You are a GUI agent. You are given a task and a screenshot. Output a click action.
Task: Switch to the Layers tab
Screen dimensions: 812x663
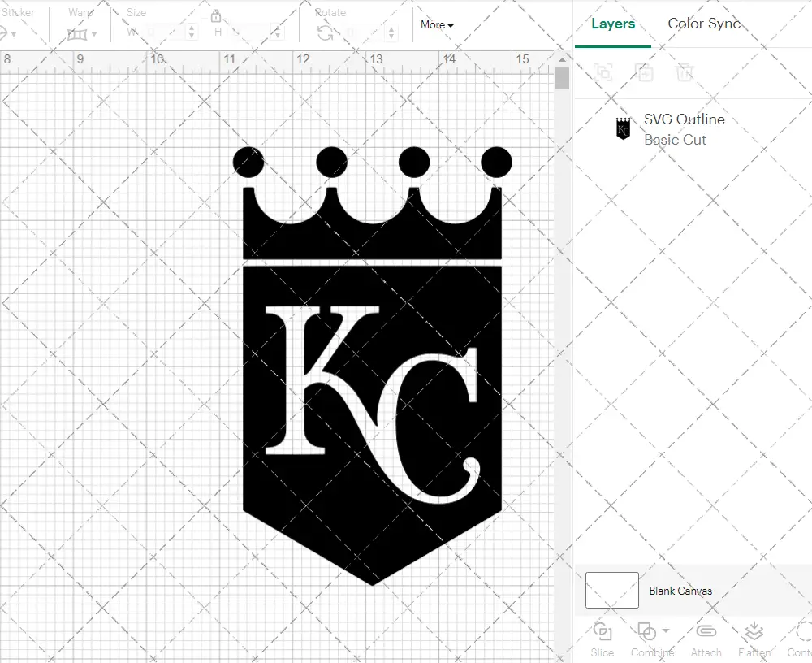pos(613,24)
